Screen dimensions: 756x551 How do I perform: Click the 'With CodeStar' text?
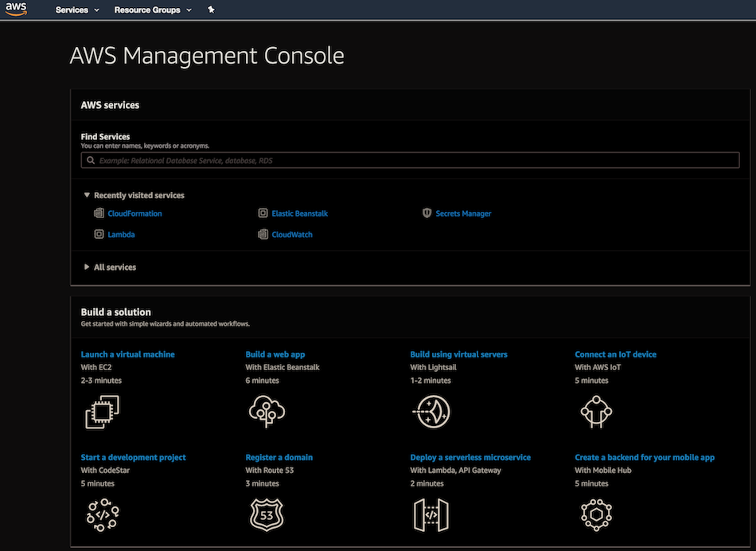105,470
